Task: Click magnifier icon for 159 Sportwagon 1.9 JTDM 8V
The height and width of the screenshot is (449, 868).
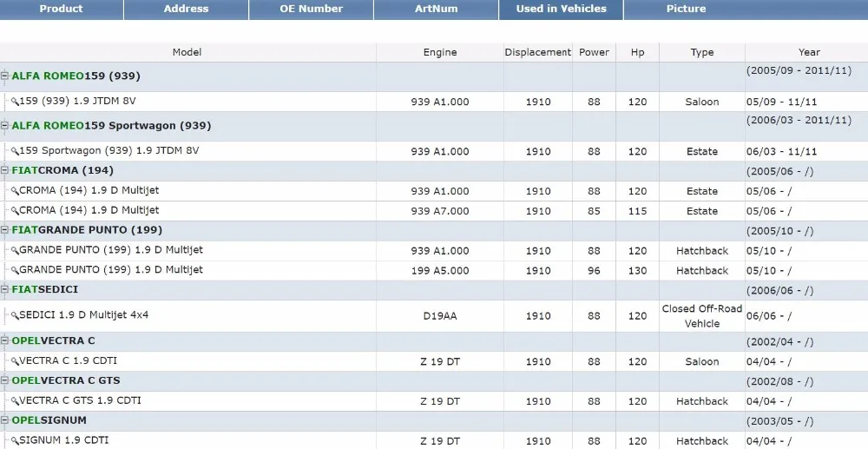Action: click(x=15, y=151)
